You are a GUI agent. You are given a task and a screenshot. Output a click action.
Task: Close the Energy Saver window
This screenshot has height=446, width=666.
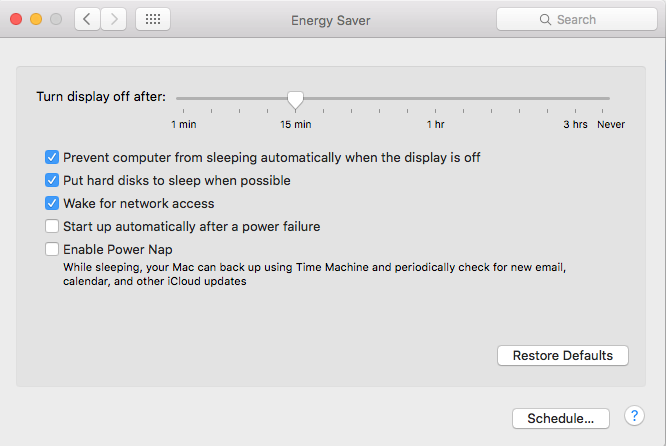[16, 20]
